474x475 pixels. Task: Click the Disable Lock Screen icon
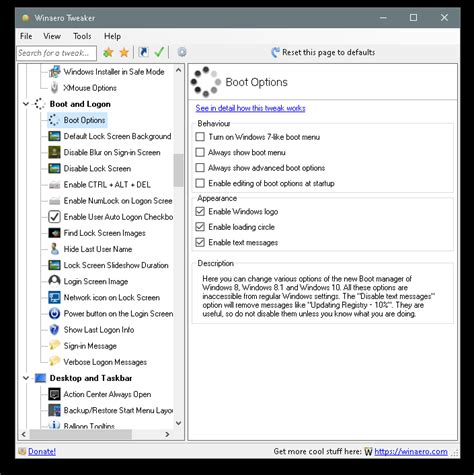(x=54, y=168)
